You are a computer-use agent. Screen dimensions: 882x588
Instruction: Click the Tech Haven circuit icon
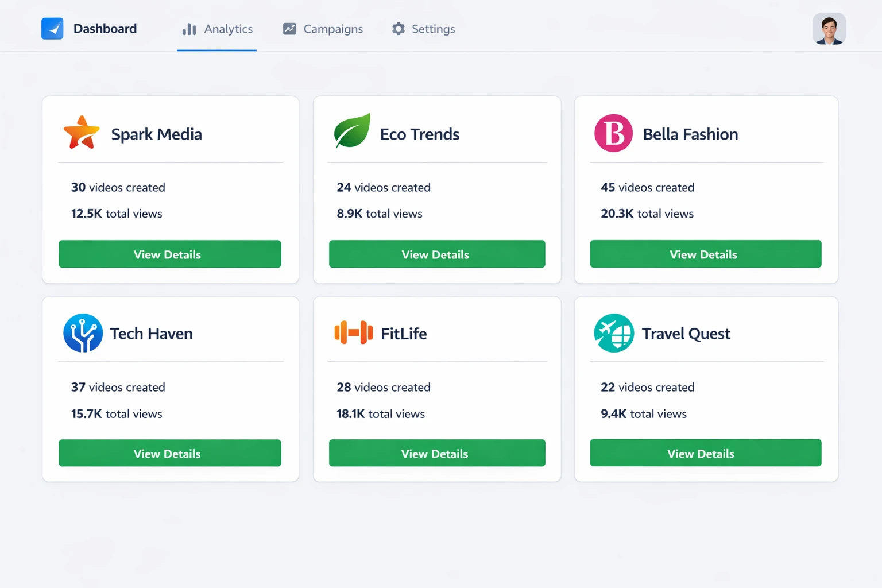[83, 333]
